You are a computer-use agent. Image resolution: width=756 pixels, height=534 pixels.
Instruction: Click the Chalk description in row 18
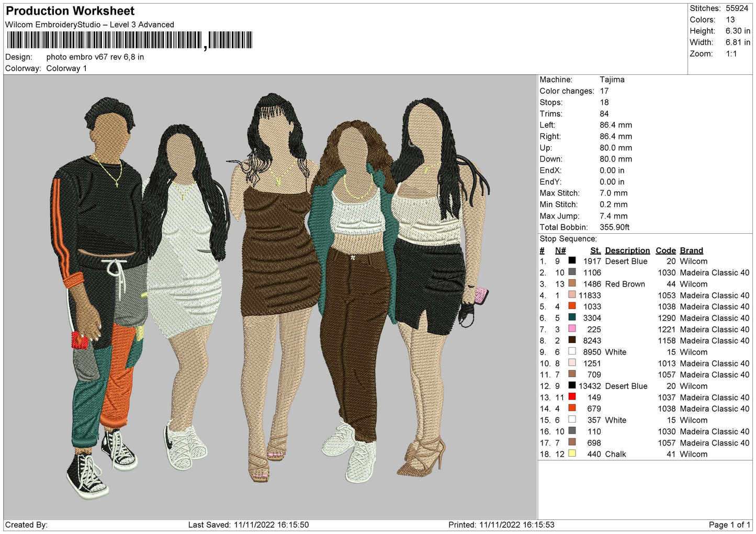coord(615,454)
